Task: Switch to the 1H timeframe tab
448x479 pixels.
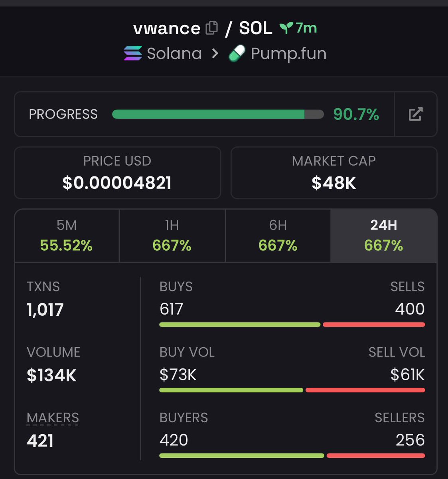Action: [172, 236]
